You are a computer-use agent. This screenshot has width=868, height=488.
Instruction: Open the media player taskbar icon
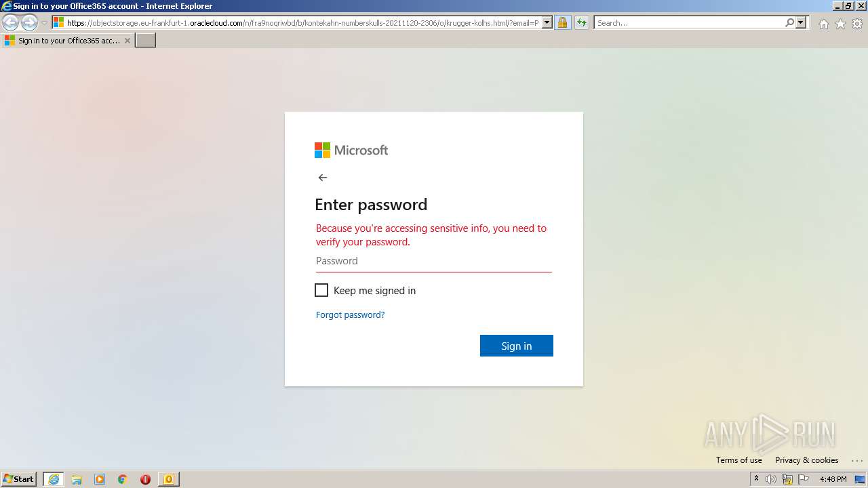[100, 479]
